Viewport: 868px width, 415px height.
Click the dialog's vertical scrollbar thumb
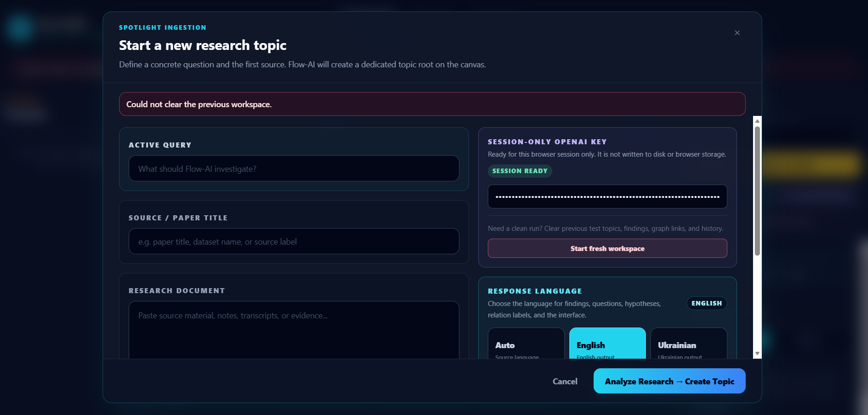[757, 191]
